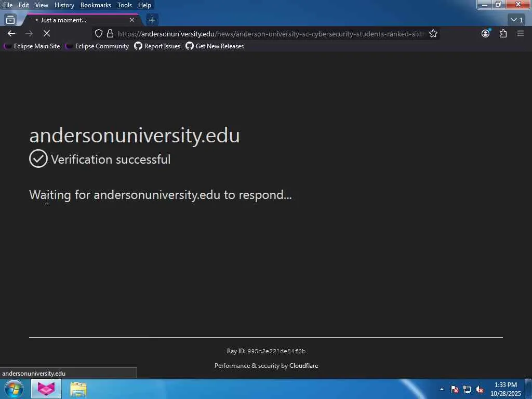Open the Action Center flag icon
532x399 pixels.
pyautogui.click(x=455, y=390)
